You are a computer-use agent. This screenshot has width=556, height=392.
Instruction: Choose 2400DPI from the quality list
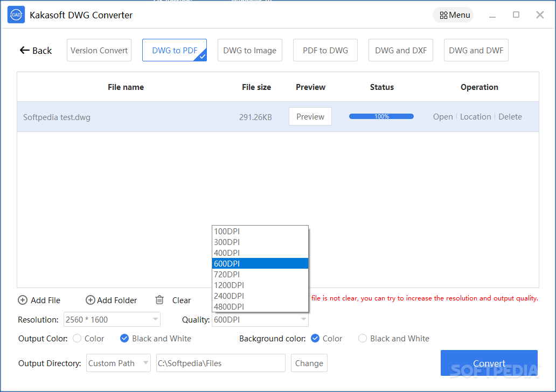point(260,296)
